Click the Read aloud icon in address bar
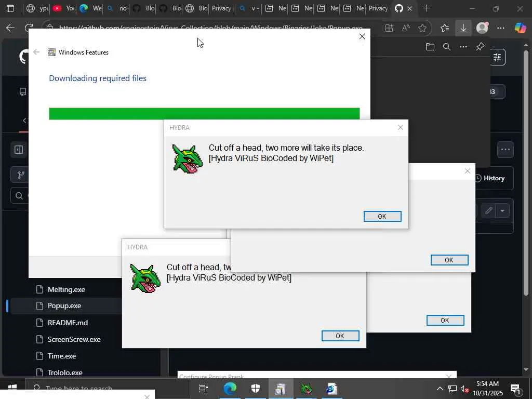 tap(406, 28)
